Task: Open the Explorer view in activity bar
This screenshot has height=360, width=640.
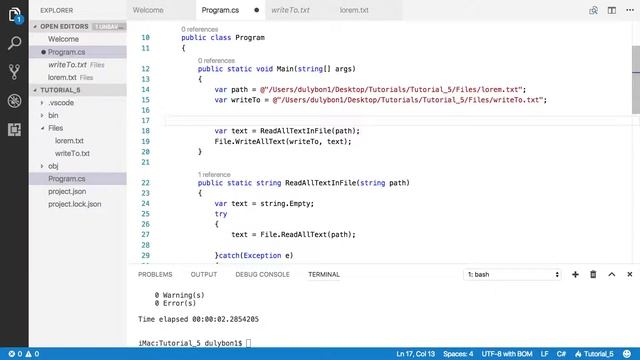Action: 14,15
